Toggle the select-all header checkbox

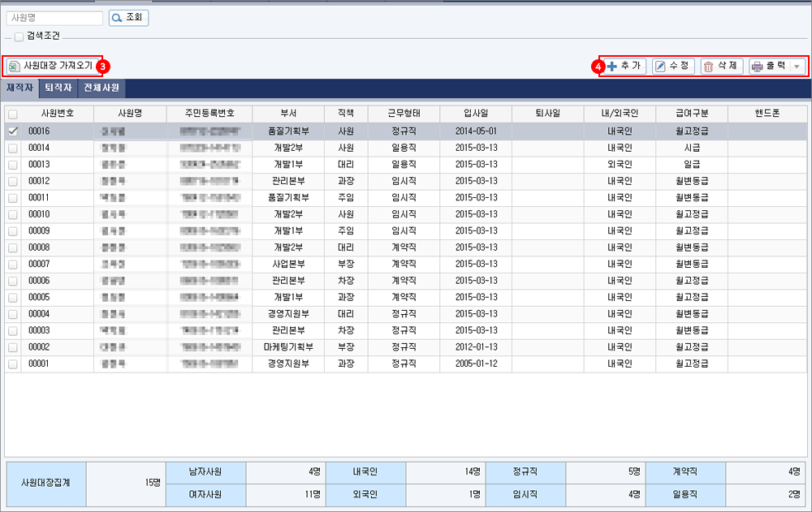[13, 114]
